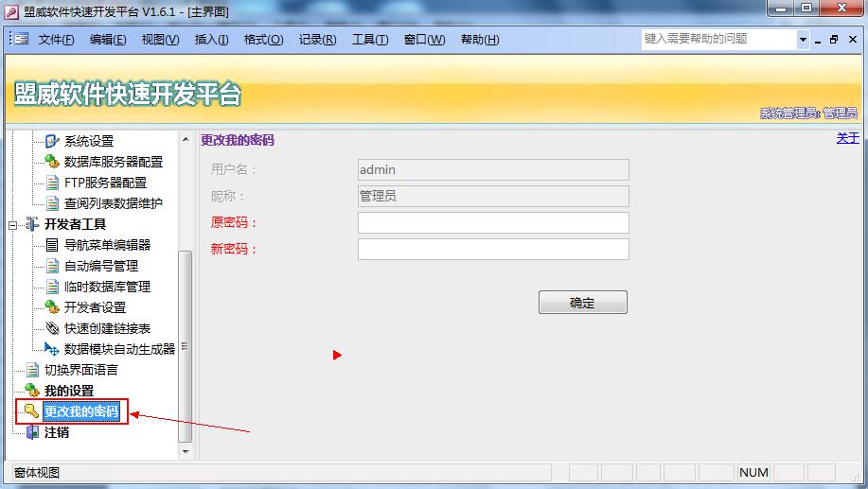Click the 开发者设置 icon

tap(52, 307)
